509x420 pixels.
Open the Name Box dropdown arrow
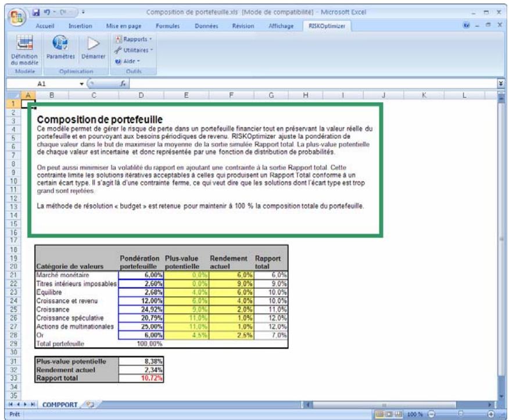(82, 84)
